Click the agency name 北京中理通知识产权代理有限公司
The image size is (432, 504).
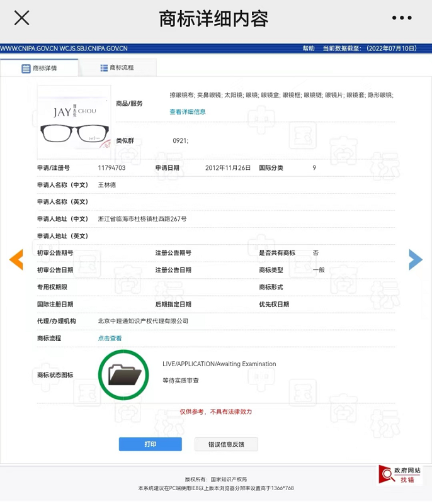pos(143,321)
